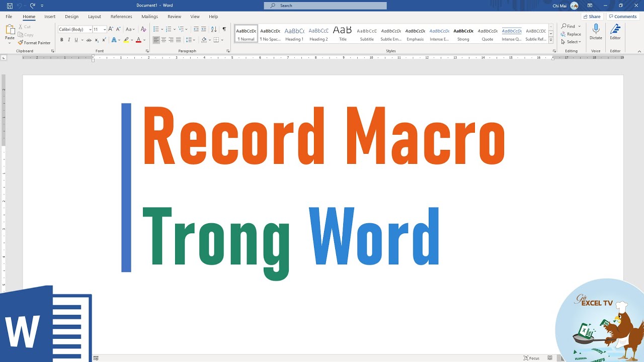Screen dimensions: 644x362
Task: Apply the Intense Quote style
Action: tap(512, 34)
